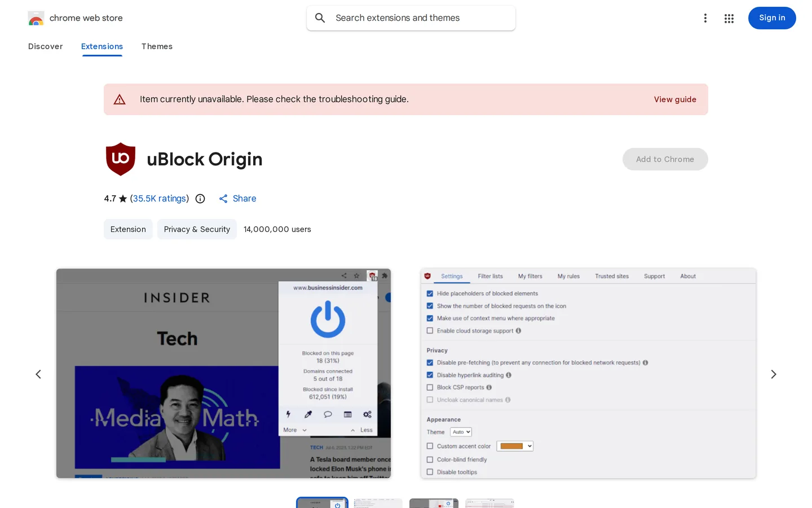The width and height of the screenshot is (812, 508).
Task: Open Trusted sites tab in settings screenshot
Action: [612, 277]
